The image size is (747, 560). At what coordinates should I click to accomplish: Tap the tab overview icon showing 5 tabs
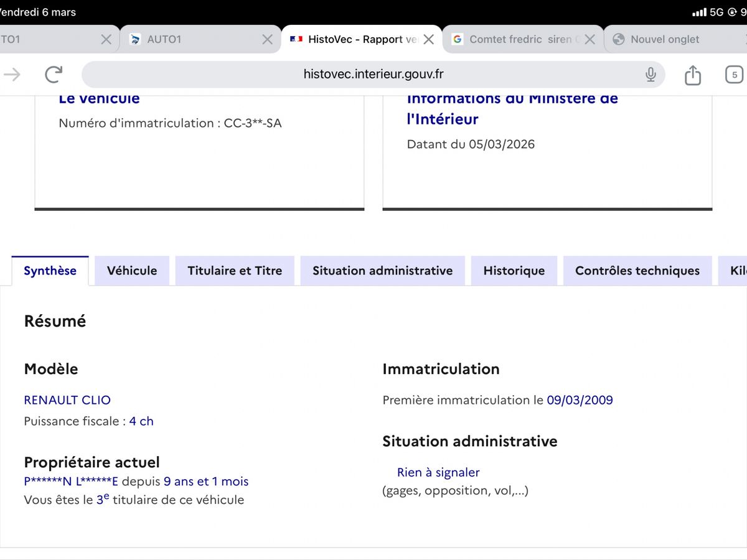coord(733,73)
